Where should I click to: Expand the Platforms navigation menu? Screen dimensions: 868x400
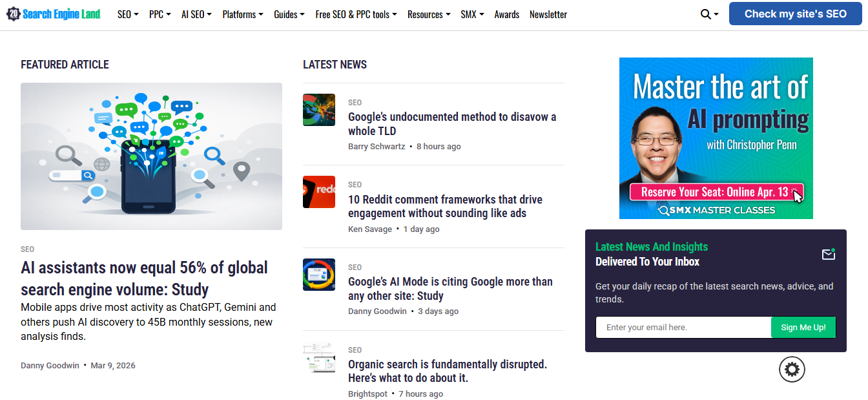(x=242, y=14)
